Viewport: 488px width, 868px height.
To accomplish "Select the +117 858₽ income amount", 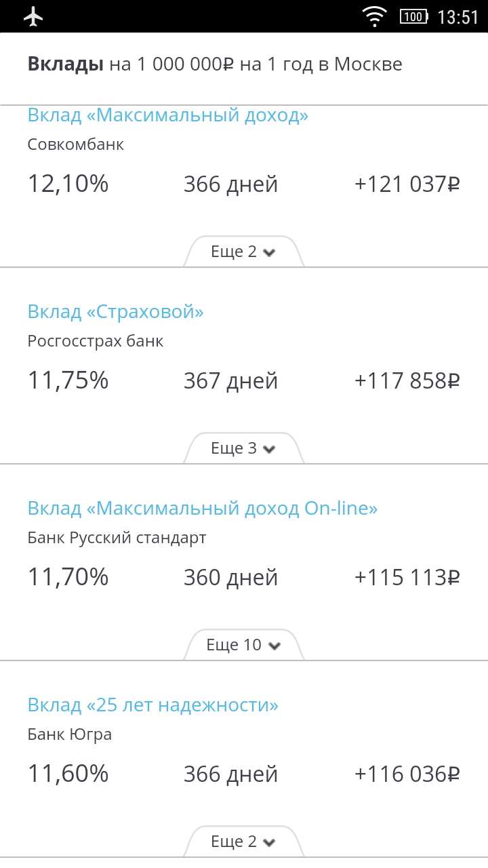I will click(x=407, y=381).
